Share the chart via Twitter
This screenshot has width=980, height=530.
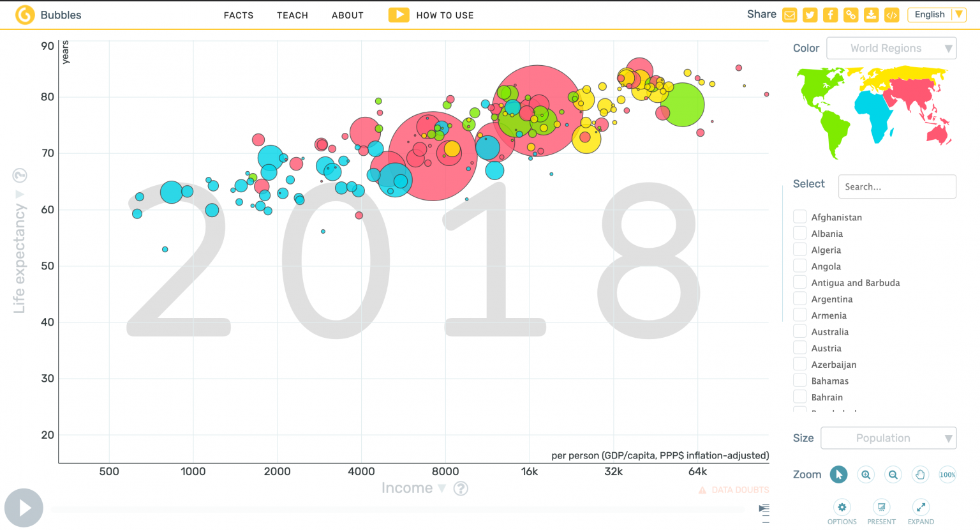coord(810,14)
